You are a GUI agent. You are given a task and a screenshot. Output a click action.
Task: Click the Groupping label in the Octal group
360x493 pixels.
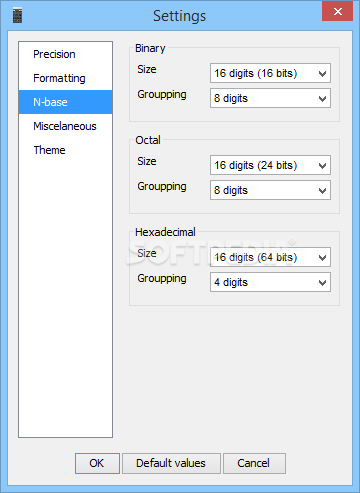162,187
